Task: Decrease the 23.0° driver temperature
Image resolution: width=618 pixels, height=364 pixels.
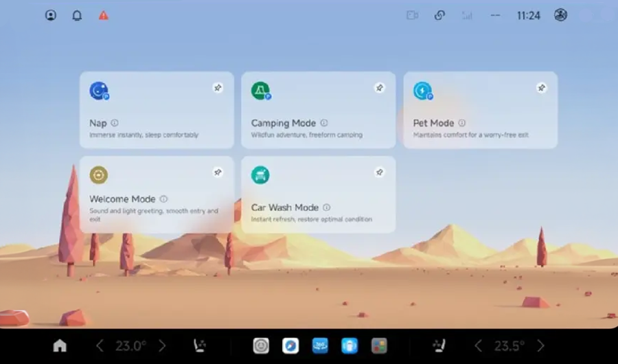Action: [x=100, y=346]
